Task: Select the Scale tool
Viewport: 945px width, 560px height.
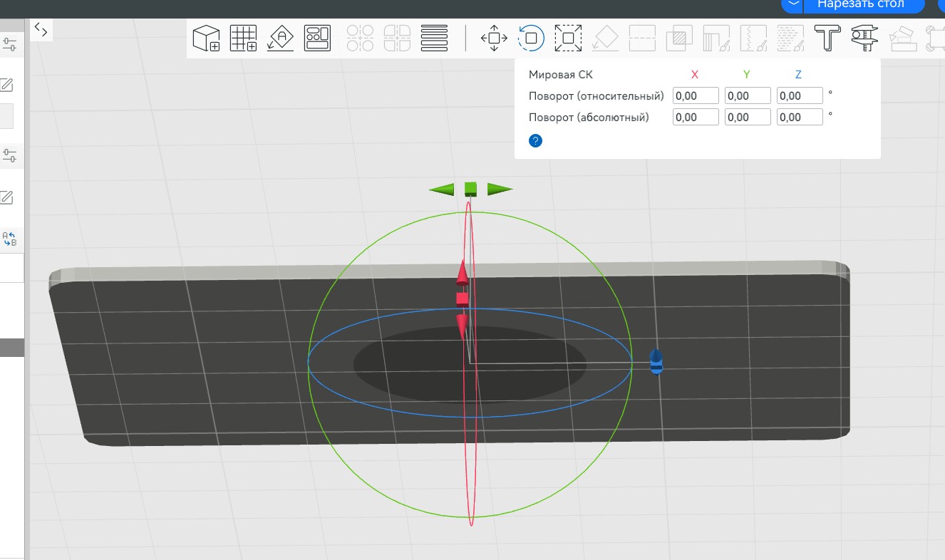Action: 568,38
